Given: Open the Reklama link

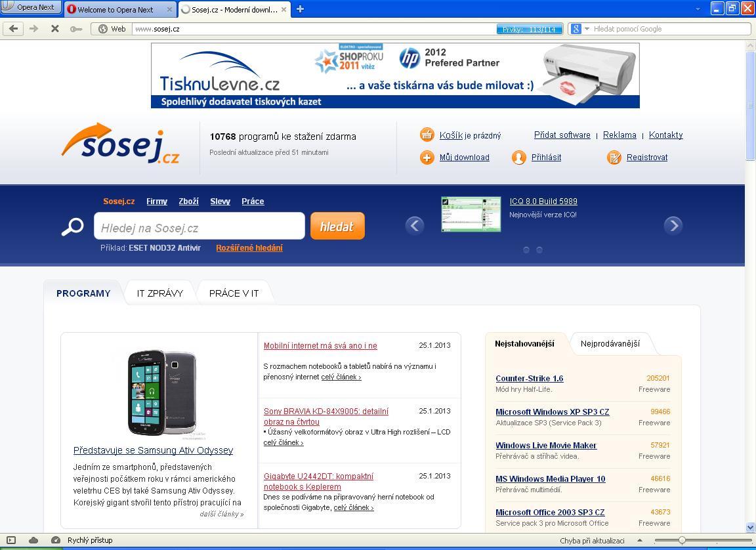Looking at the screenshot, I should pos(619,135).
